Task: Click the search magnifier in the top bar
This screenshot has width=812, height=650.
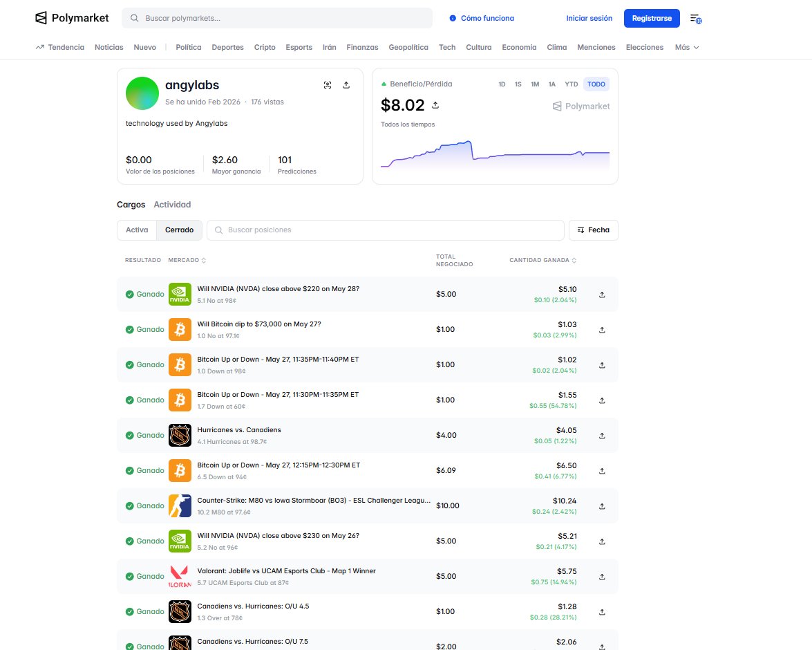Action: [x=134, y=18]
